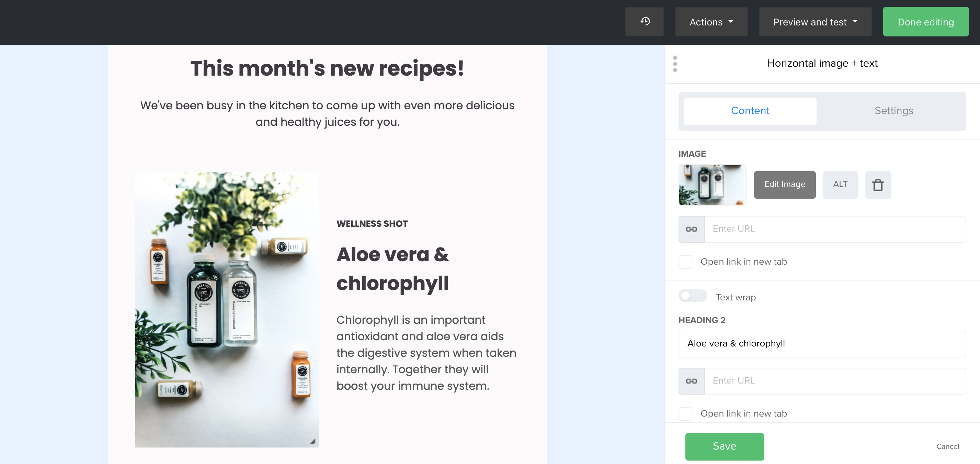Select the Content tab

[750, 111]
